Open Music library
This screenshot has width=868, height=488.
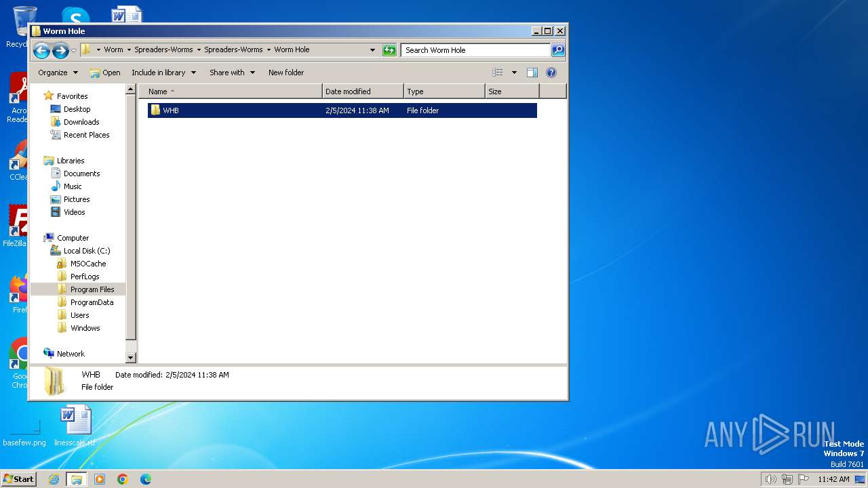[73, 186]
